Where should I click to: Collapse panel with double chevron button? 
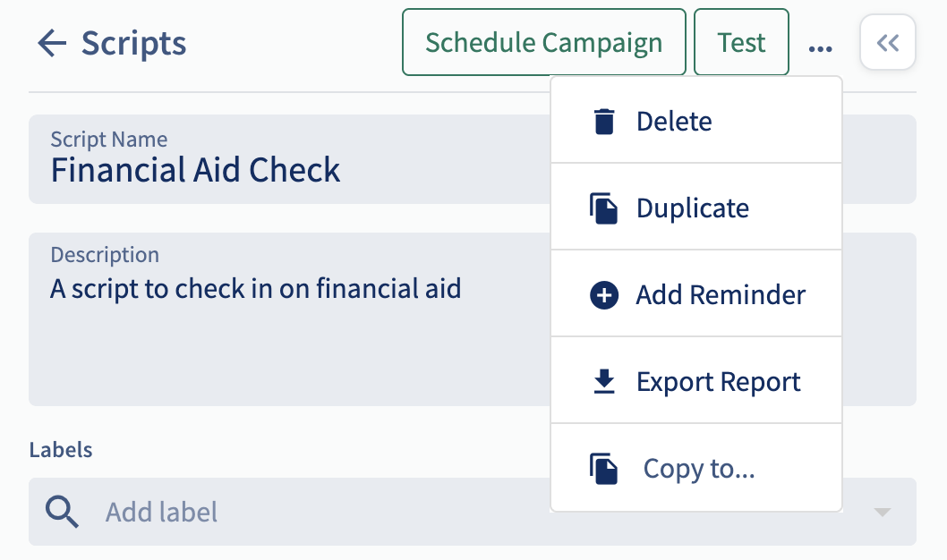click(888, 42)
